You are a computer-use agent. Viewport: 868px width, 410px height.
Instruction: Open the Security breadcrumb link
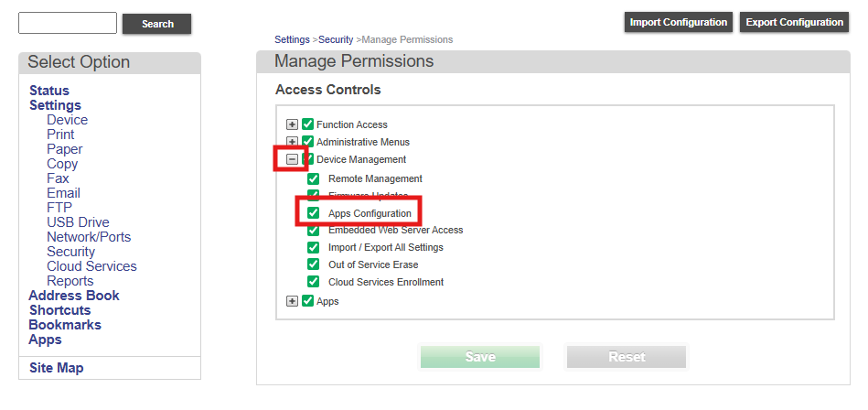(336, 39)
